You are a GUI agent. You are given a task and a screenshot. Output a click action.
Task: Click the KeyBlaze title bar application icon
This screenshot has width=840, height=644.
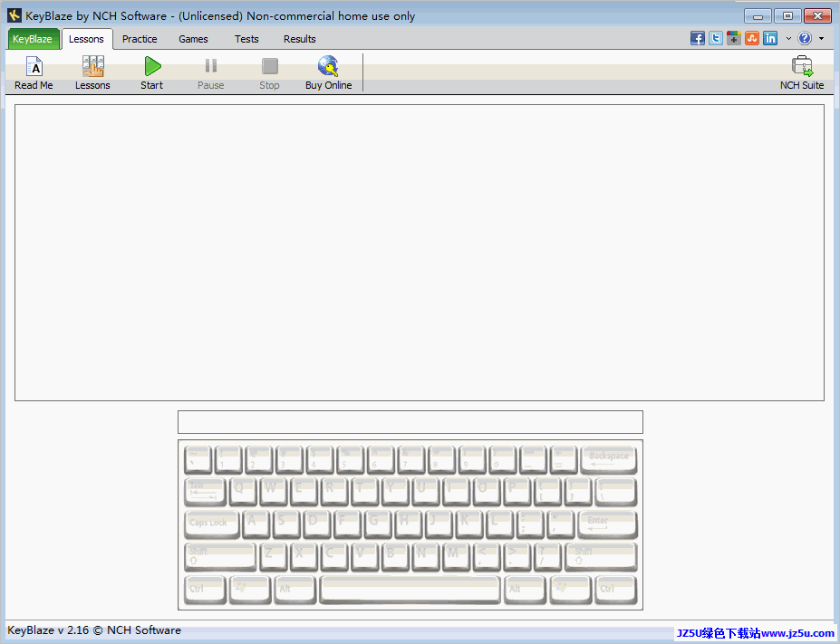[14, 15]
